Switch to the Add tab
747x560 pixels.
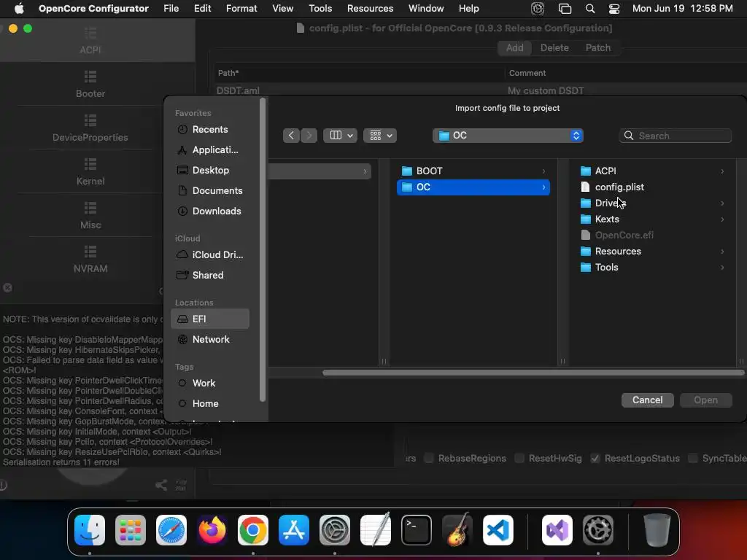(x=514, y=47)
